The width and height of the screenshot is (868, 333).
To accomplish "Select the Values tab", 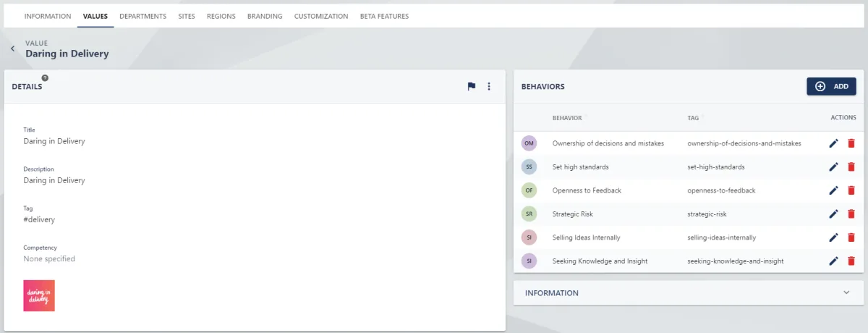I will click(95, 16).
